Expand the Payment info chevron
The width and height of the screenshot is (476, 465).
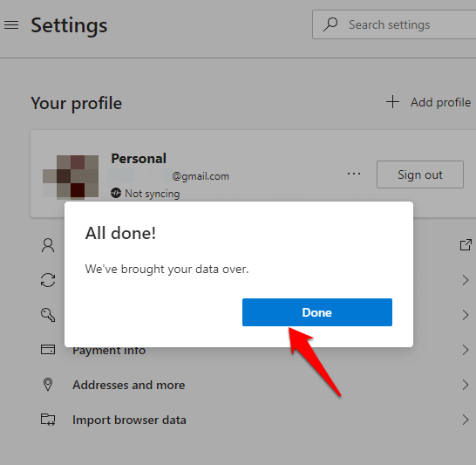(x=466, y=350)
